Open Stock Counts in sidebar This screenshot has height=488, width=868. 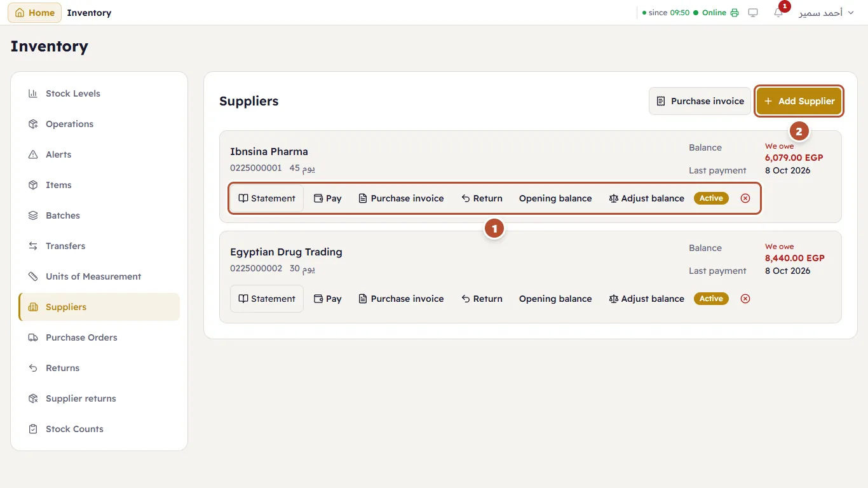99,429
